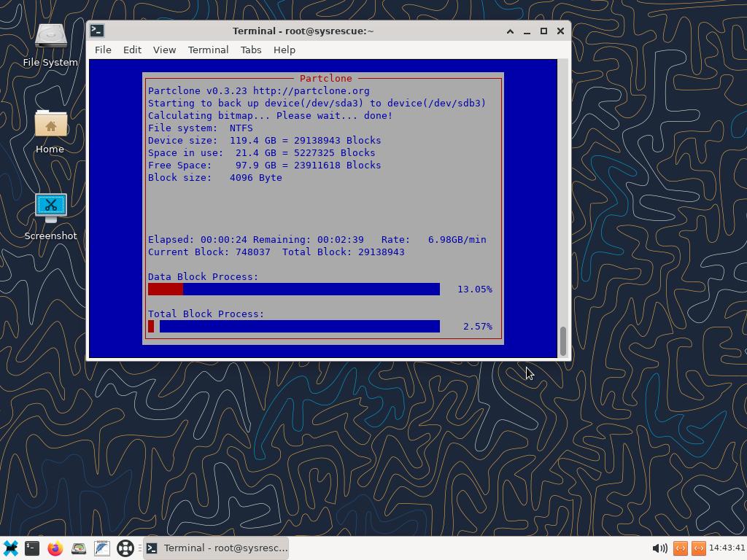Open the File menu

point(103,50)
